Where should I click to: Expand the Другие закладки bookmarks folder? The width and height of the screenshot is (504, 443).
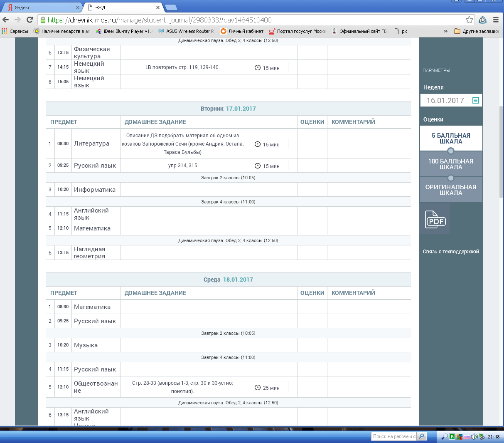tap(477, 31)
